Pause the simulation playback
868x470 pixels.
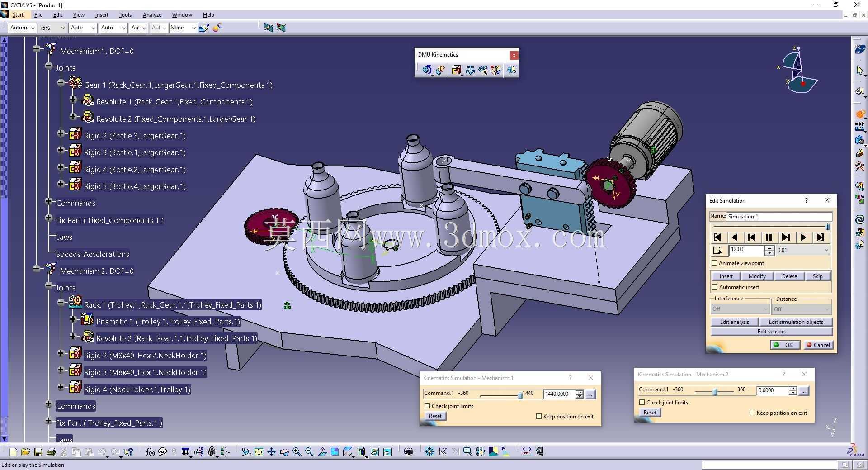[769, 237]
